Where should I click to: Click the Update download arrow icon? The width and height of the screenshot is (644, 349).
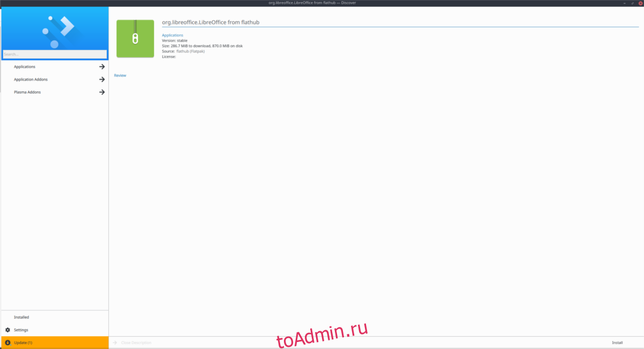[x=8, y=343]
